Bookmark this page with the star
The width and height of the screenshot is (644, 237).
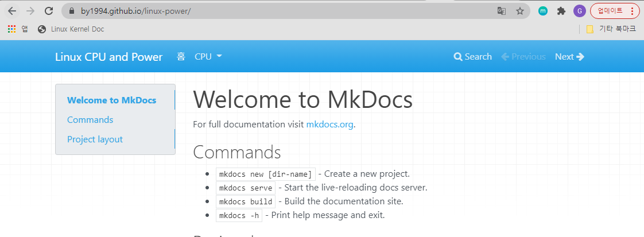pos(520,11)
